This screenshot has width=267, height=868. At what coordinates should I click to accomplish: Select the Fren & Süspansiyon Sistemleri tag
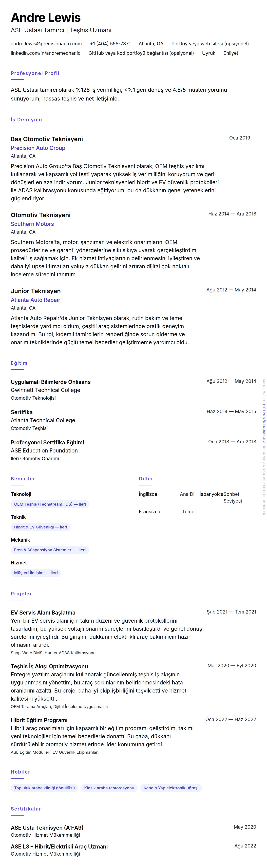click(50, 550)
